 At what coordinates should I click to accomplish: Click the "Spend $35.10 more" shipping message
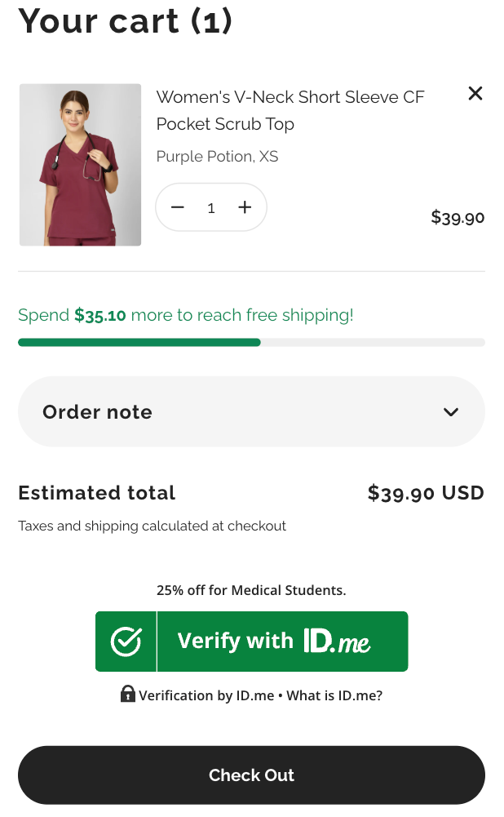click(x=185, y=315)
